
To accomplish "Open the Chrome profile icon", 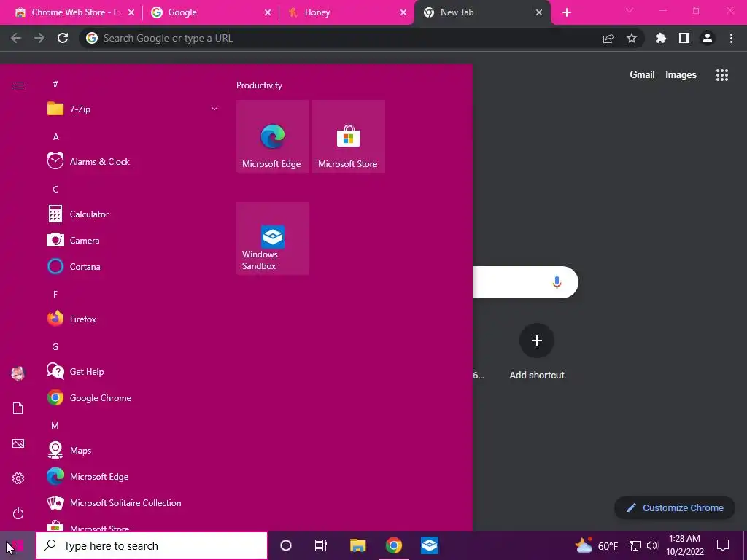I will pos(708,38).
